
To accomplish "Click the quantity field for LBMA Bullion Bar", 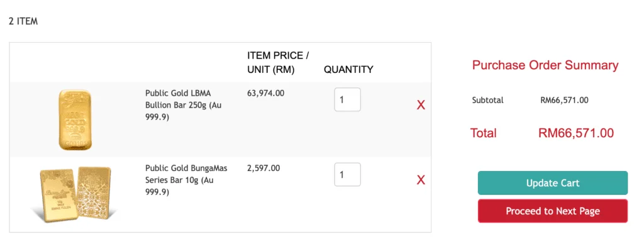I will tap(347, 99).
